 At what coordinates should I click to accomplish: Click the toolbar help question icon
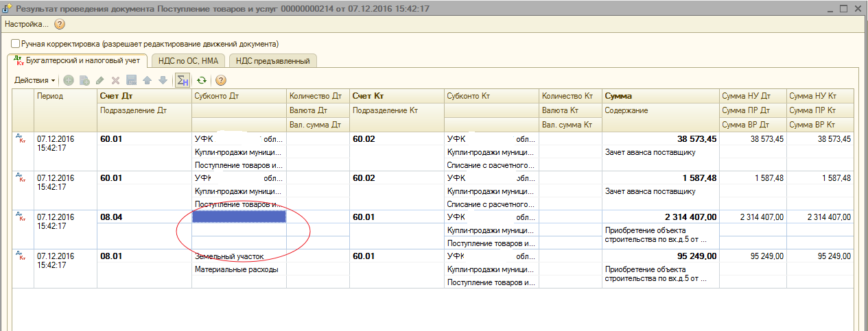coord(221,80)
